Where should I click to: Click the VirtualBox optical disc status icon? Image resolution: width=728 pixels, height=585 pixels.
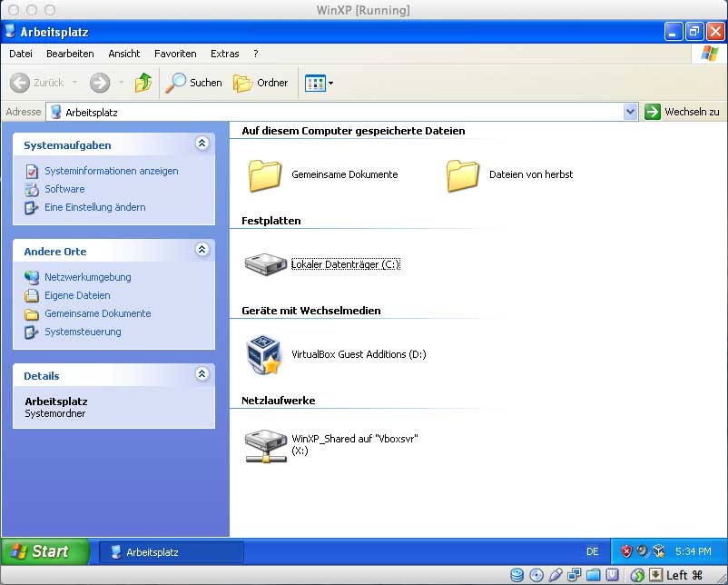pyautogui.click(x=536, y=575)
